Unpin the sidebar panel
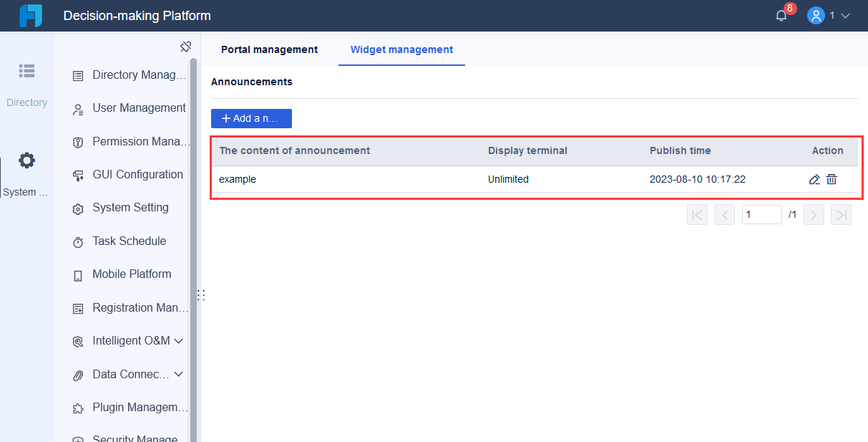Screen dimensions: 868x442 pyautogui.click(x=186, y=46)
